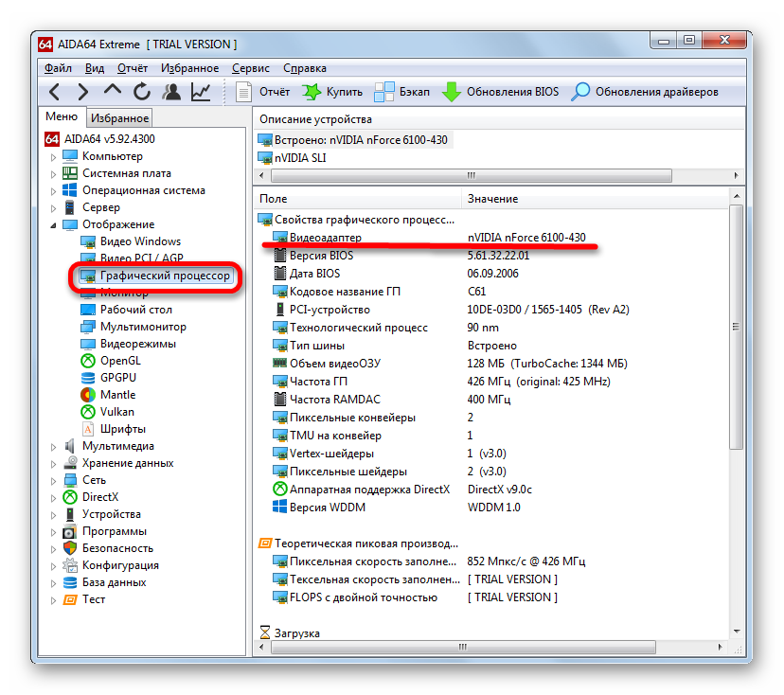Click the graph chart icon in toolbar
Image resolution: width=784 pixels, height=695 pixels.
[201, 92]
